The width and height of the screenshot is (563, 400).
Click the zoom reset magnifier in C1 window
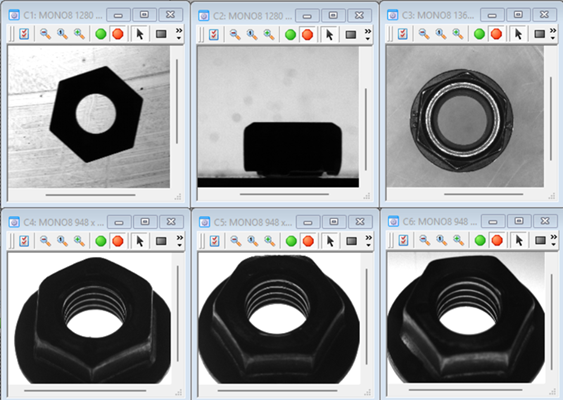62,34
